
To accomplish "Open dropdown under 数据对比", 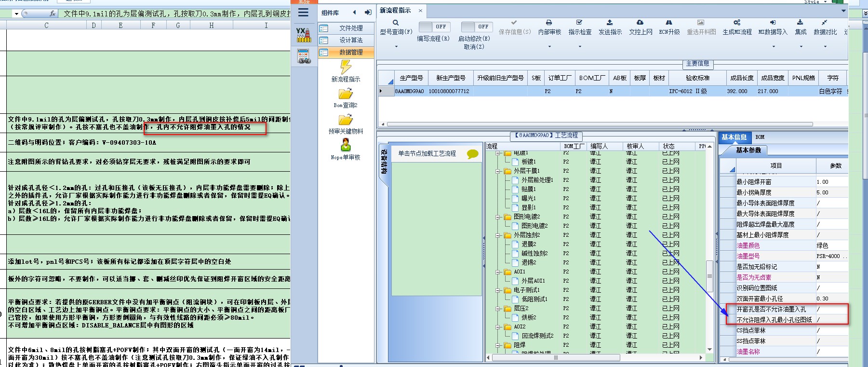I will click(825, 47).
